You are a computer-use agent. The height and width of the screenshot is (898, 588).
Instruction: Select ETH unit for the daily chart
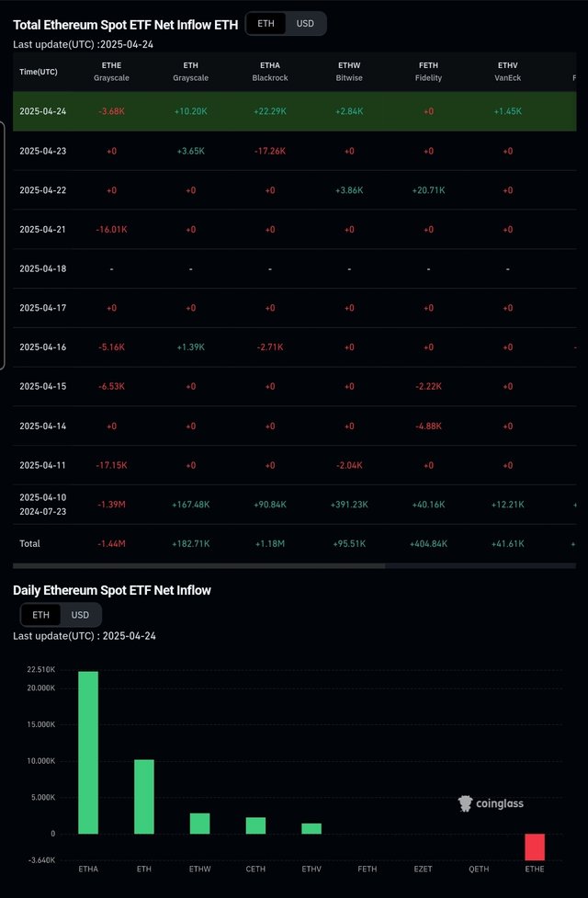(40, 615)
